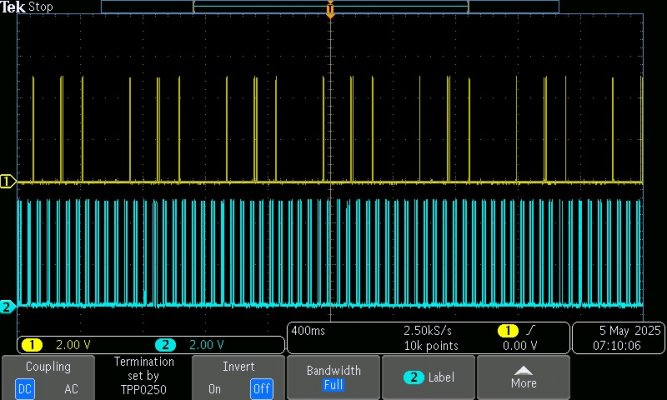The height and width of the screenshot is (400, 667).
Task: Select AC coupling option
Action: pyautogui.click(x=71, y=389)
